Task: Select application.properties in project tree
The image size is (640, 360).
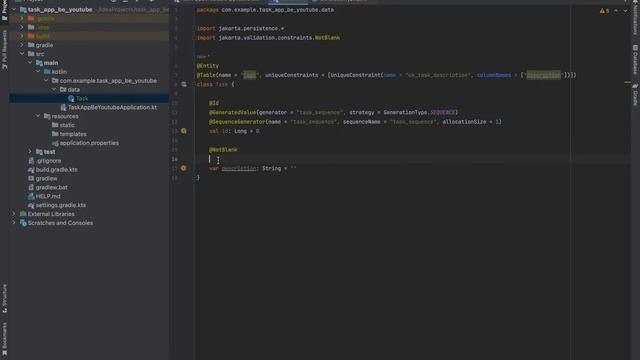Action: (x=89, y=143)
